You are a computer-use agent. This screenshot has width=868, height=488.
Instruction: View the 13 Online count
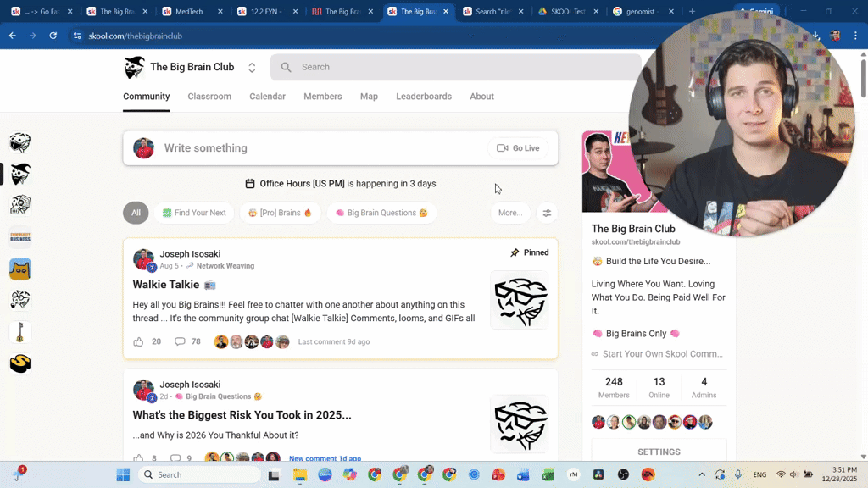coord(659,387)
